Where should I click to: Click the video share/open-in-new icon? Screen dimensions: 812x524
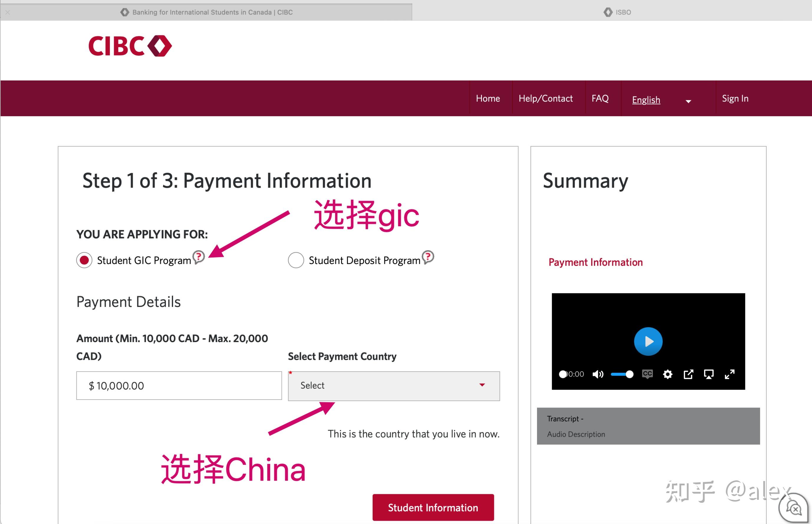[688, 374]
